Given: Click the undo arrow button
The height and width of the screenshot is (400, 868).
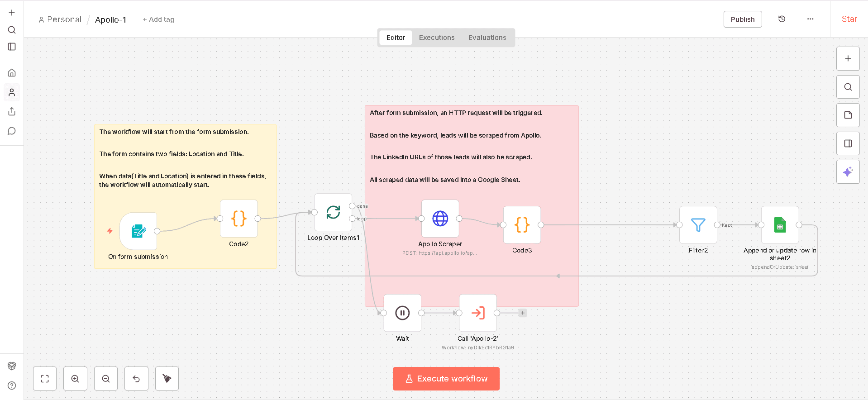Looking at the screenshot, I should click(x=136, y=378).
